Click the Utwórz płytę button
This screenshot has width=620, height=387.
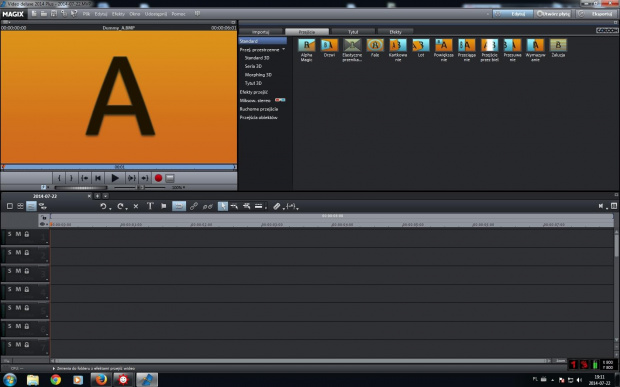coord(553,14)
